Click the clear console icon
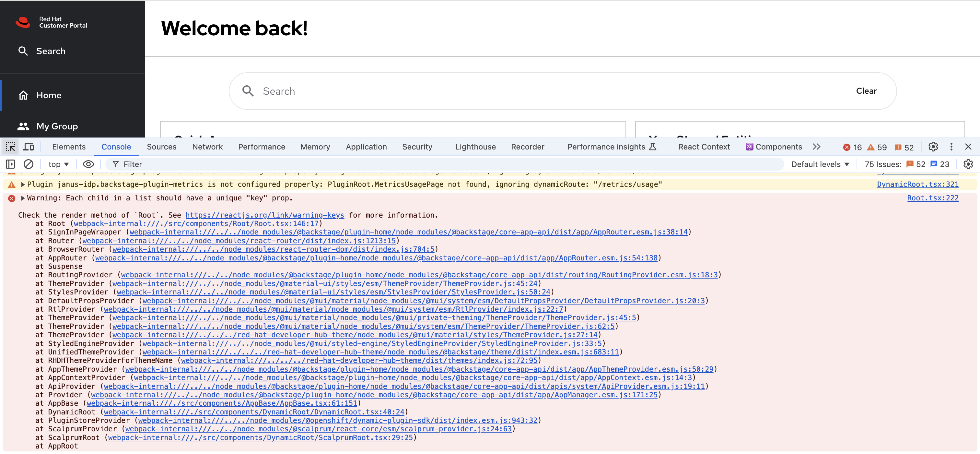980x454 pixels. [29, 164]
